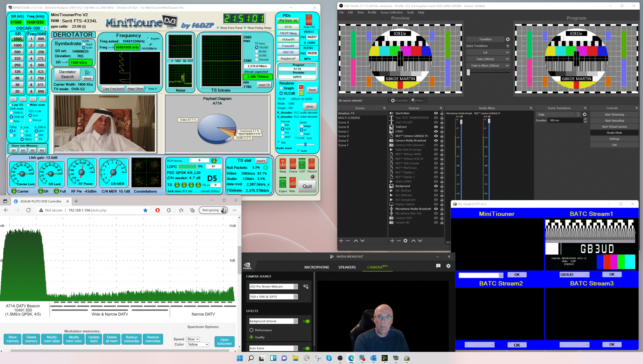
Task: Open File Explorer from taskbar
Action: click(x=295, y=358)
